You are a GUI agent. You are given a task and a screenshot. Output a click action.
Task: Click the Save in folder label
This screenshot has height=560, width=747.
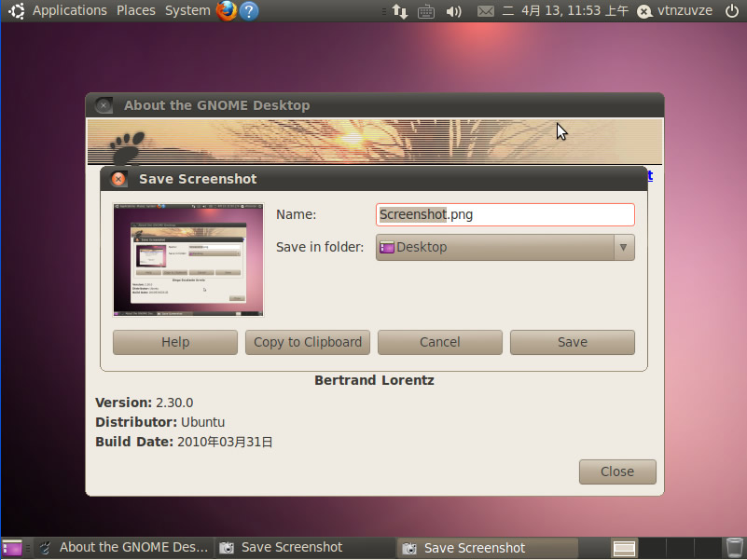click(x=320, y=247)
